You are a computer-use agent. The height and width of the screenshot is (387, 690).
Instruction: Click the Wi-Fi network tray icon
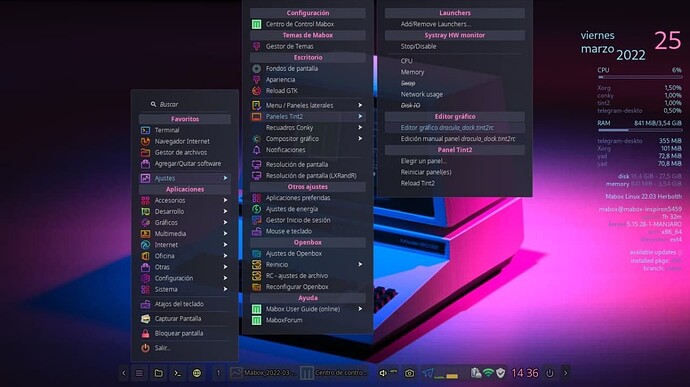[x=488, y=373]
